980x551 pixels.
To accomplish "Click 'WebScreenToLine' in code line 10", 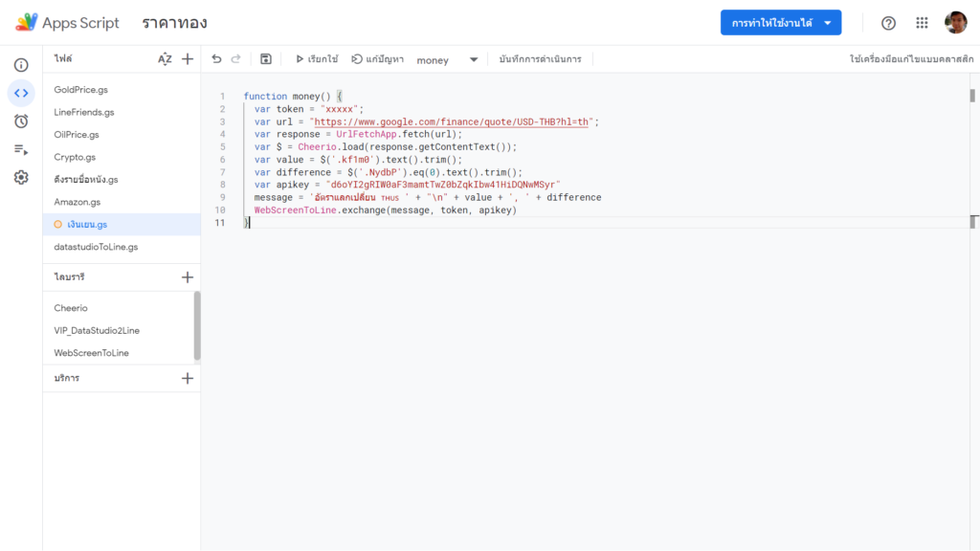I will tap(295, 209).
